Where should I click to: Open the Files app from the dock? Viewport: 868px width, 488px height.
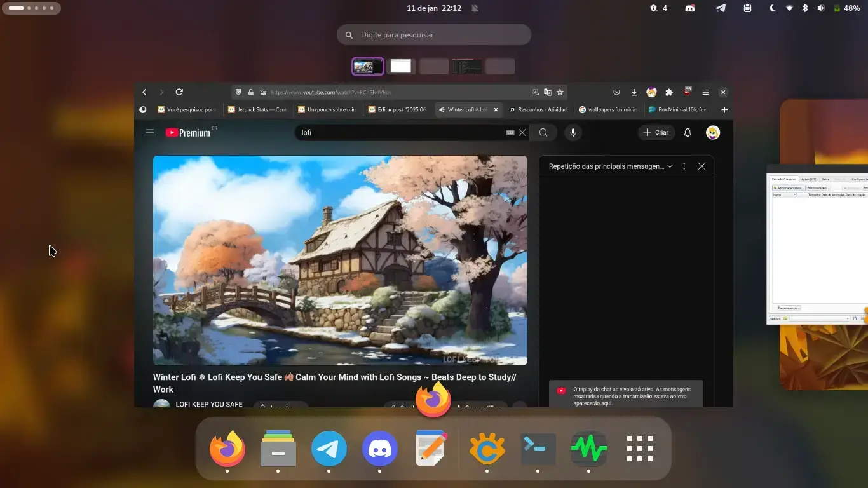[278, 449]
